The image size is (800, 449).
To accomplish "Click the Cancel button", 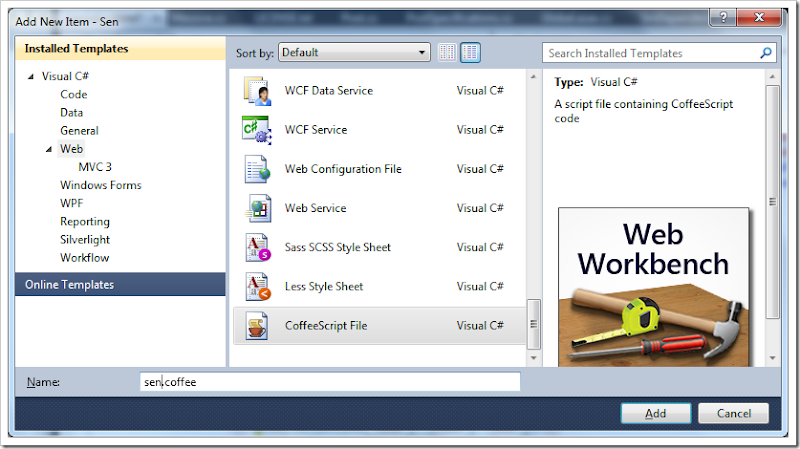I will coord(734,413).
